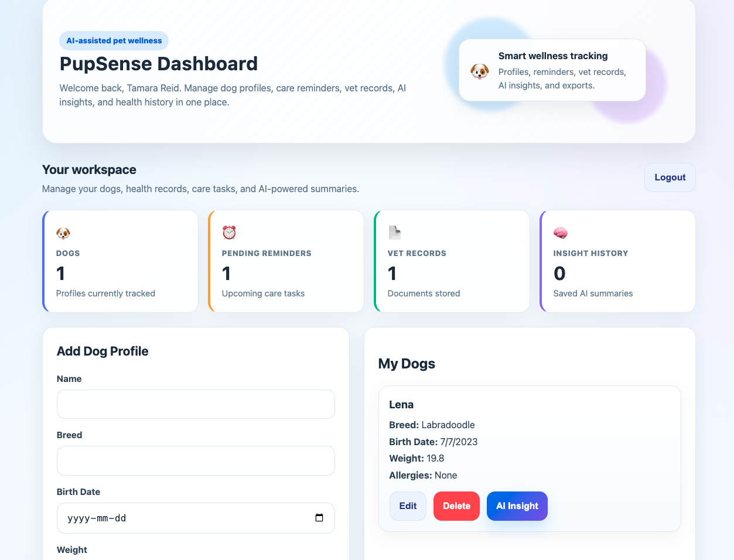
Task: Delete Lena's profile
Action: click(x=456, y=506)
